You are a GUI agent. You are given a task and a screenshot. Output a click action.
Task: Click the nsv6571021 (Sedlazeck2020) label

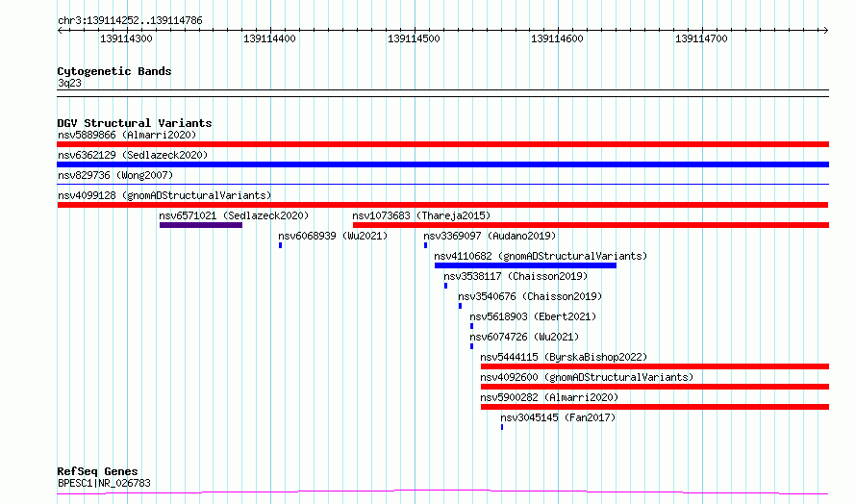(x=234, y=215)
